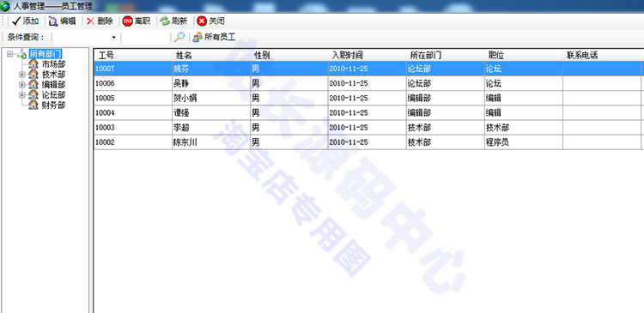Screen dimensions: 644x313
Task: Click the 刷新 button label
Action: point(179,21)
